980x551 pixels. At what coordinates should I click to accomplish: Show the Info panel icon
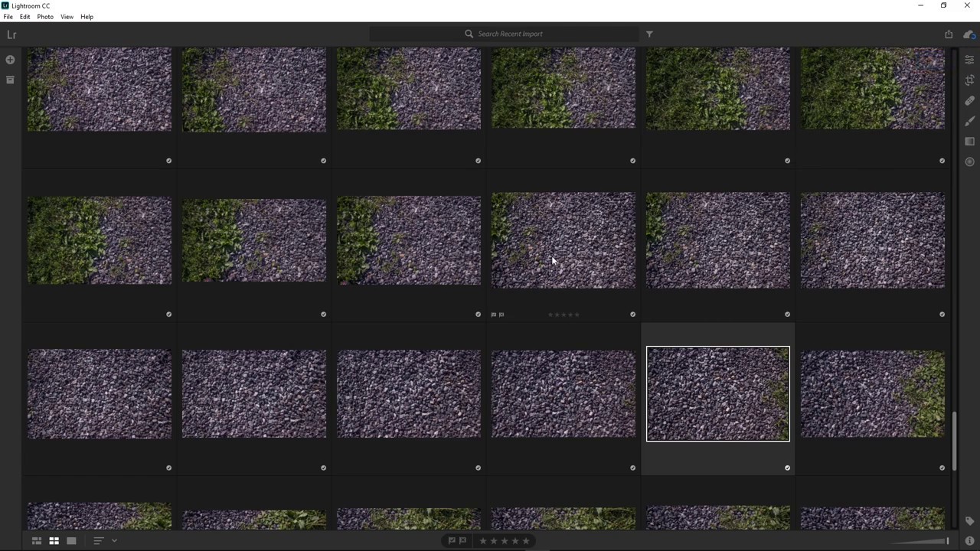[x=969, y=541]
